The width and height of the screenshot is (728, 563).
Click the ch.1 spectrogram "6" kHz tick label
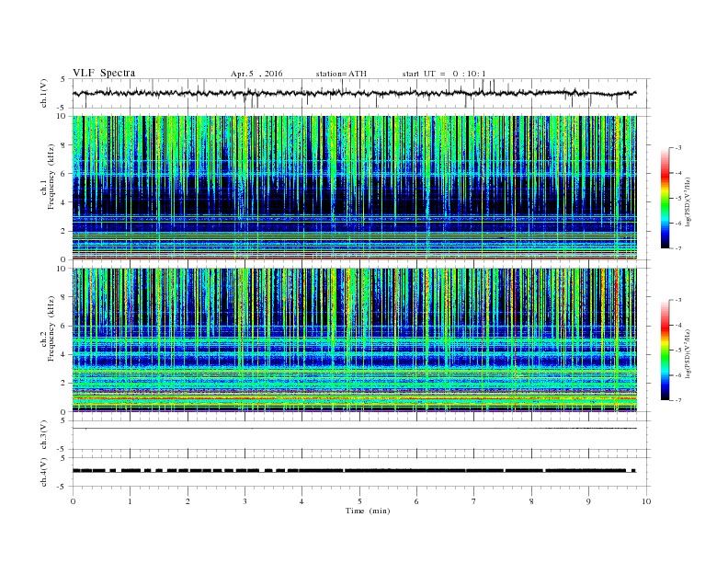tap(63, 174)
